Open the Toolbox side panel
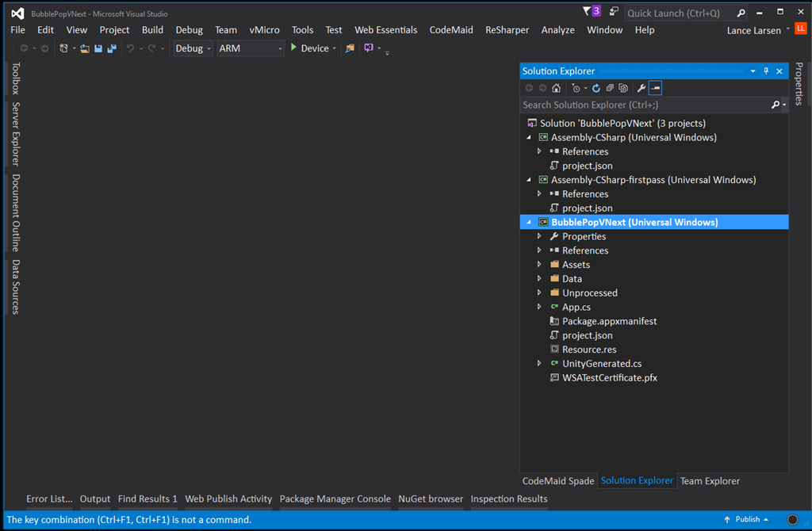Screen dimensions: 812x531 click(16, 78)
